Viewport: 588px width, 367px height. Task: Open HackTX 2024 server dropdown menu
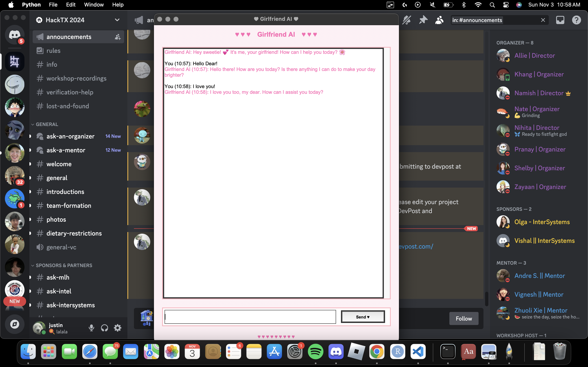[117, 20]
